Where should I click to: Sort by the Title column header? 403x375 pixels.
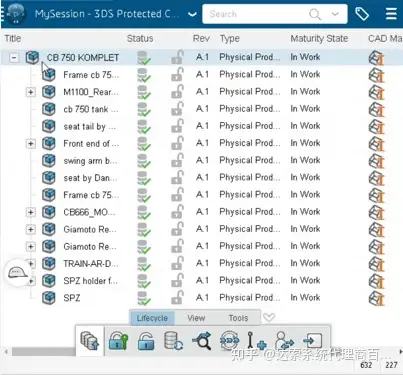(x=13, y=39)
